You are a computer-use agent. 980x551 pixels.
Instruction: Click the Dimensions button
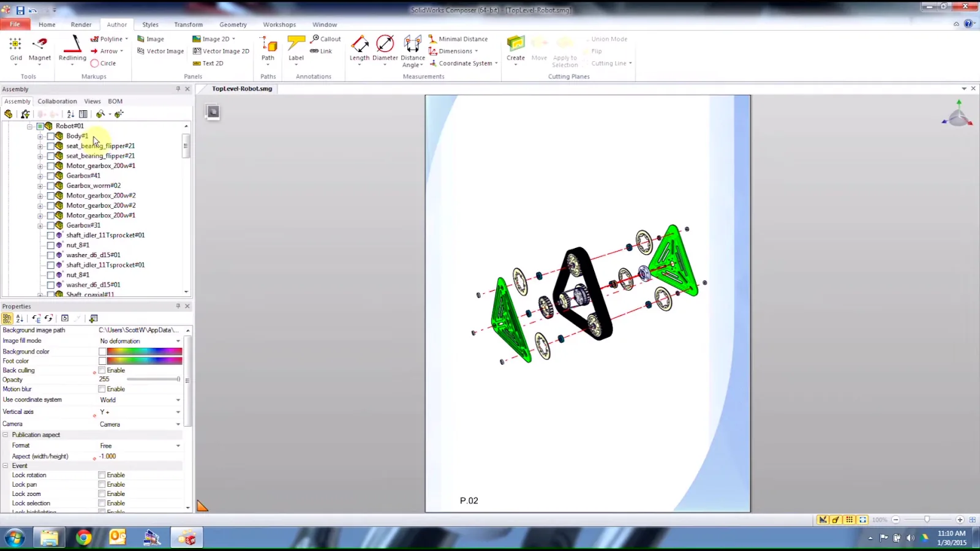point(454,51)
